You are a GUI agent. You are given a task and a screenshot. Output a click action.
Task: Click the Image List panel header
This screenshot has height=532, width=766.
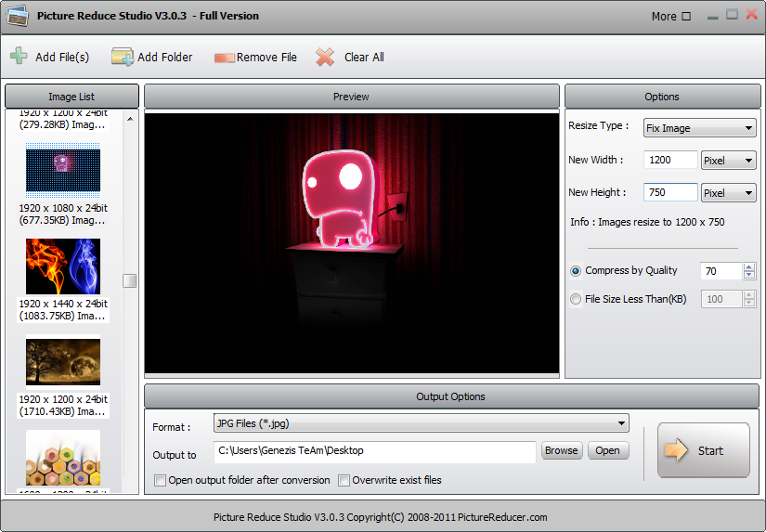coord(71,97)
